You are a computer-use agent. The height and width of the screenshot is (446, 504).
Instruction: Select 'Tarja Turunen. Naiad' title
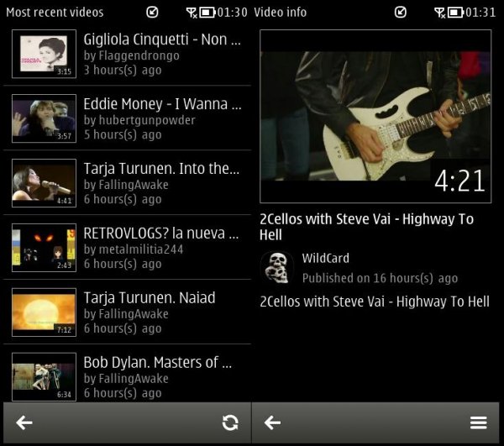(150, 298)
